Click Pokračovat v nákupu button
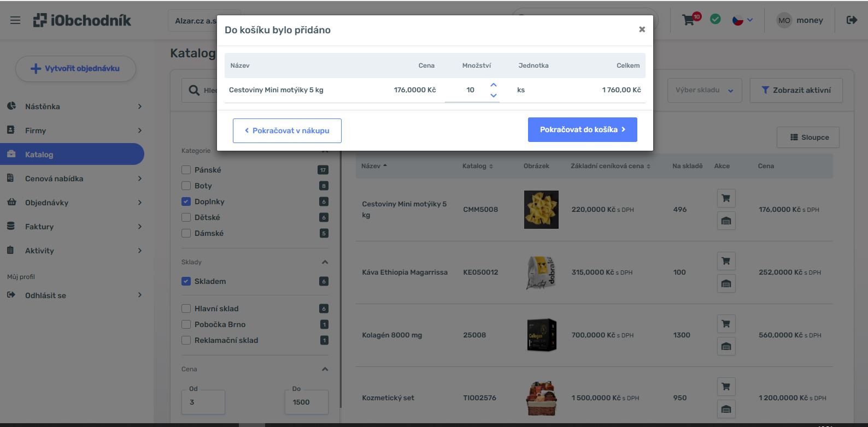Viewport: 868px width, 427px height. 287,131
